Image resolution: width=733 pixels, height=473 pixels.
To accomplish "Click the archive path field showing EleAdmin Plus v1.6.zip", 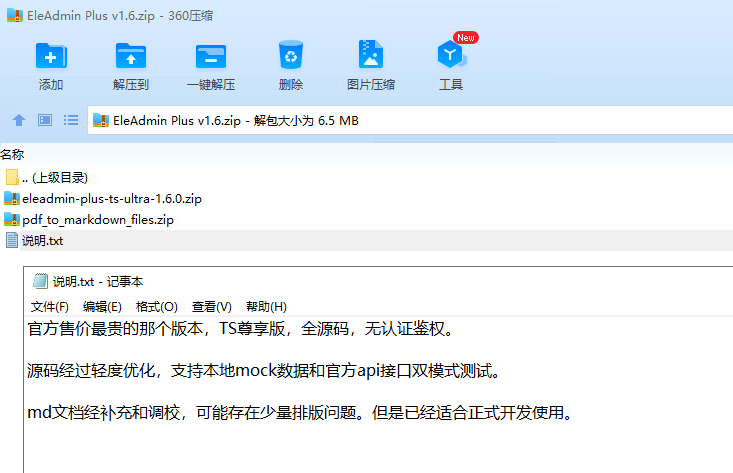I will click(x=410, y=121).
